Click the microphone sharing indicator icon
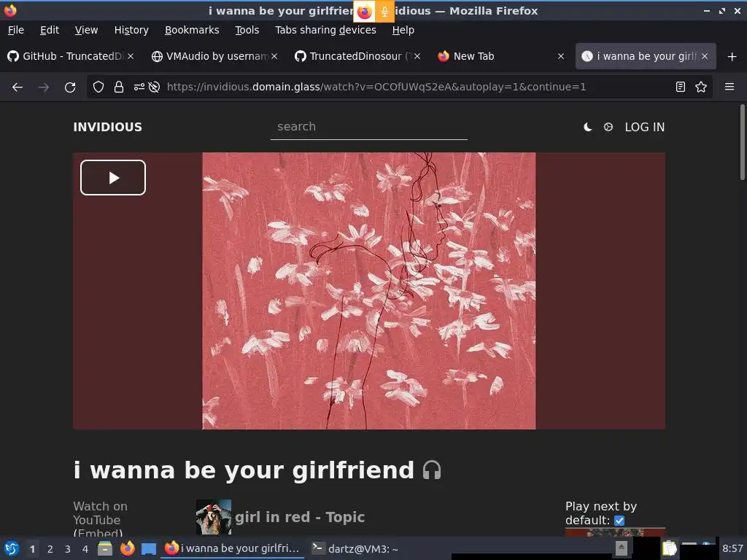Image resolution: width=747 pixels, height=560 pixels. pyautogui.click(x=384, y=12)
